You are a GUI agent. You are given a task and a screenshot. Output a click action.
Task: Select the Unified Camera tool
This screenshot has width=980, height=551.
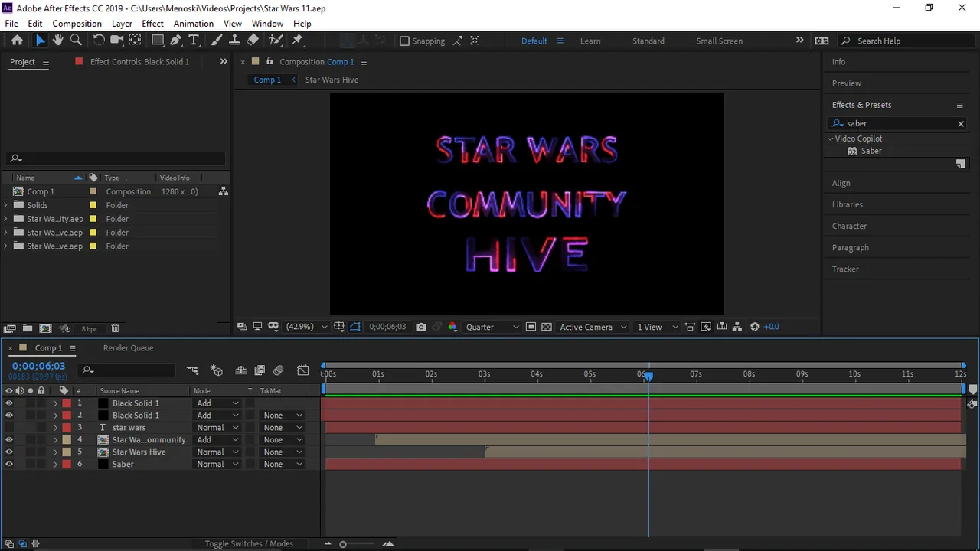116,41
